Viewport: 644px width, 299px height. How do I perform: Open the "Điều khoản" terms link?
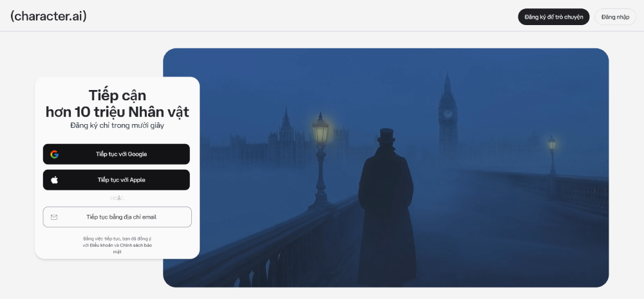[102, 245]
